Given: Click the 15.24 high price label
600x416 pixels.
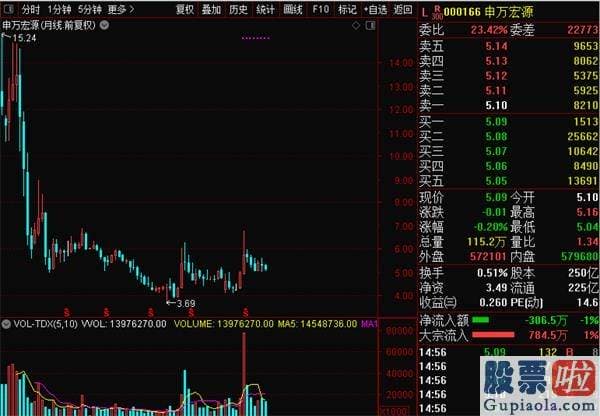Looking at the screenshot, I should (24, 38).
